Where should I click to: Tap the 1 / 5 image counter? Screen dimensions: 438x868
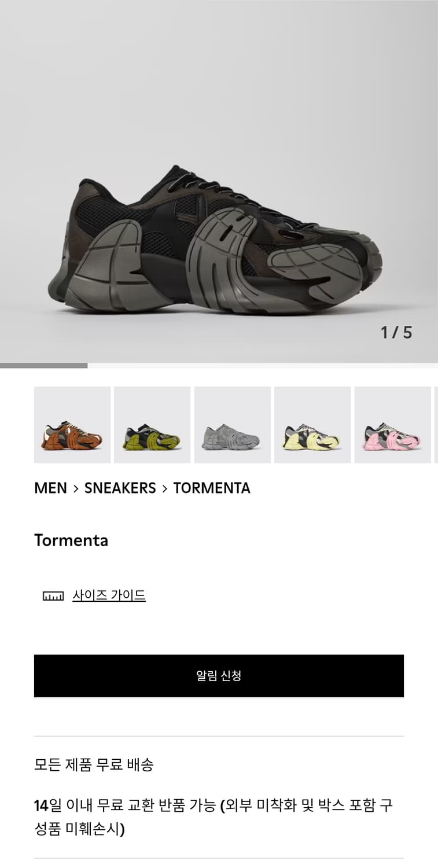coord(396,332)
